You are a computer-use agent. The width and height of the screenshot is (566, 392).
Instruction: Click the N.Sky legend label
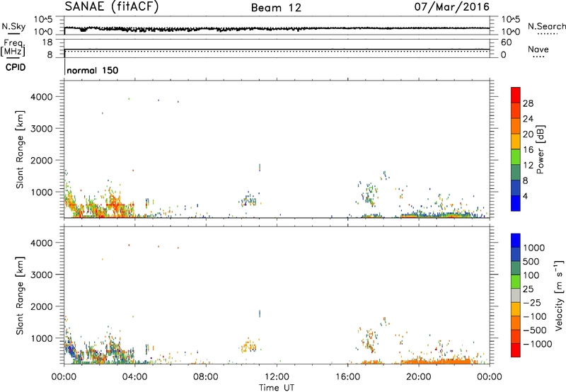[x=13, y=26]
